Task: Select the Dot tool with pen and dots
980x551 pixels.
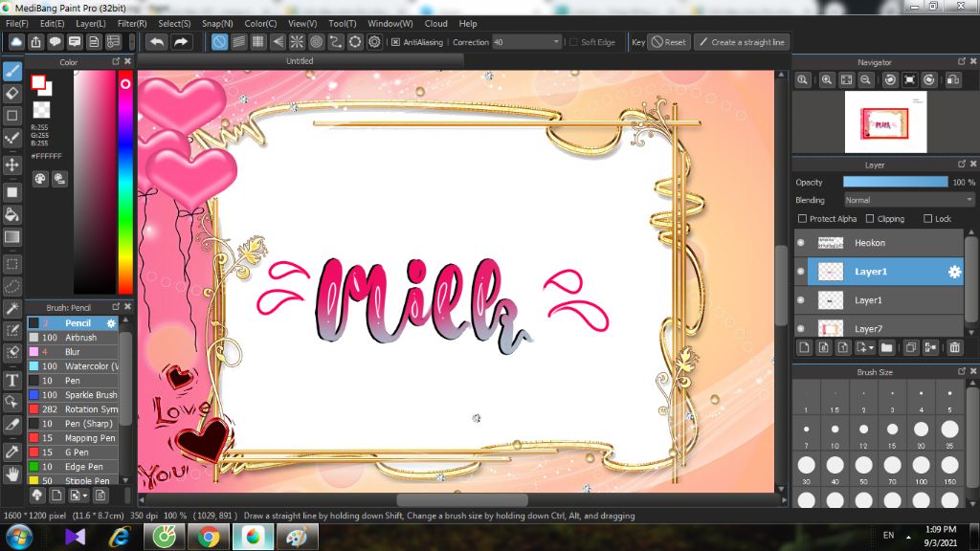Action: 11,138
